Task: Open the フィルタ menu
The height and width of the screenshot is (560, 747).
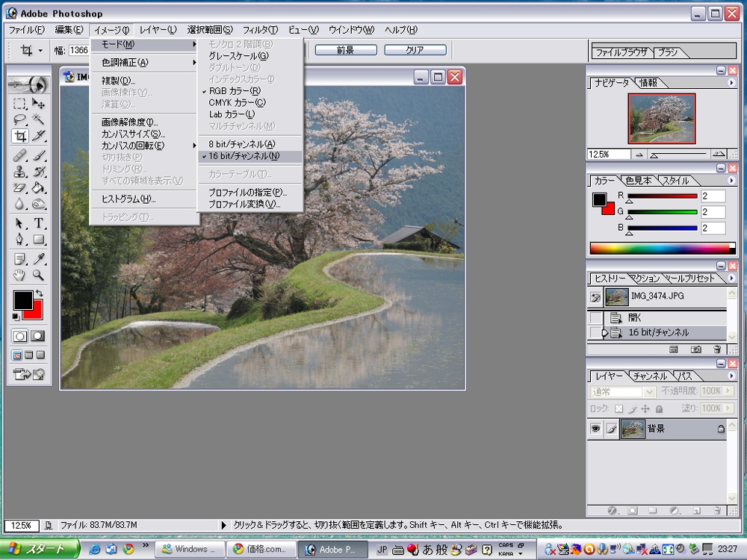Action: [260, 30]
